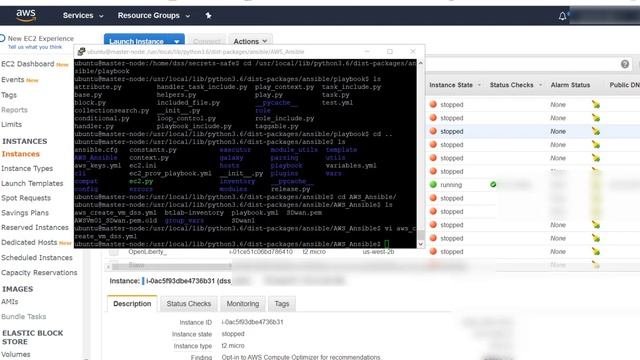Open Scheduled Instances in sidebar
The width and height of the screenshot is (640, 360).
point(37,258)
